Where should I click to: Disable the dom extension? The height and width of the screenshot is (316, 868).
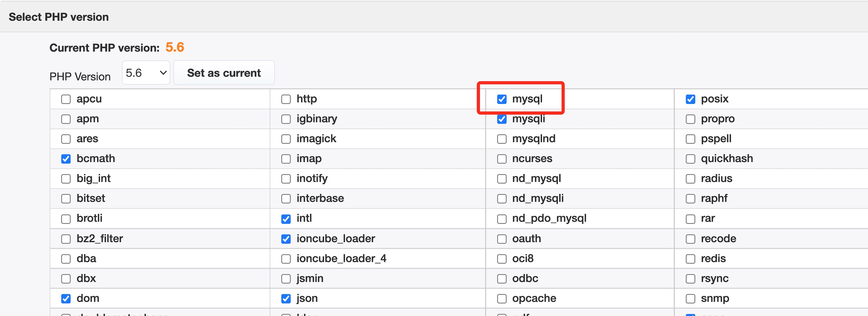tap(66, 299)
